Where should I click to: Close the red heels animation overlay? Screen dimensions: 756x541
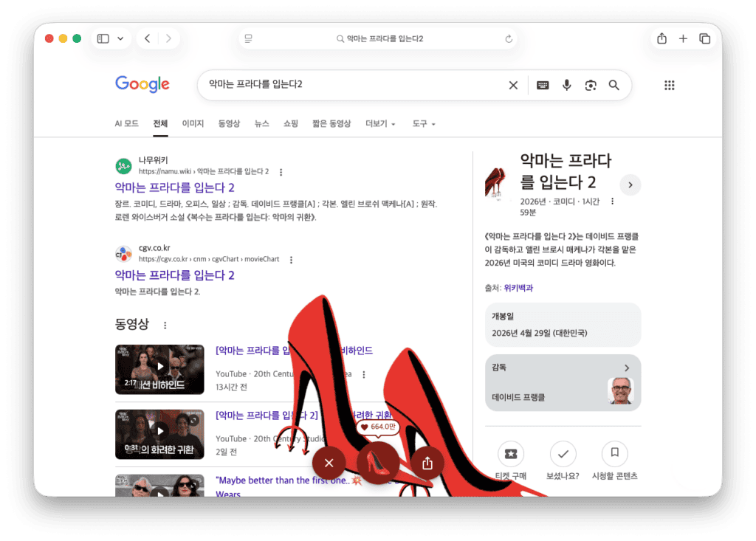point(329,463)
